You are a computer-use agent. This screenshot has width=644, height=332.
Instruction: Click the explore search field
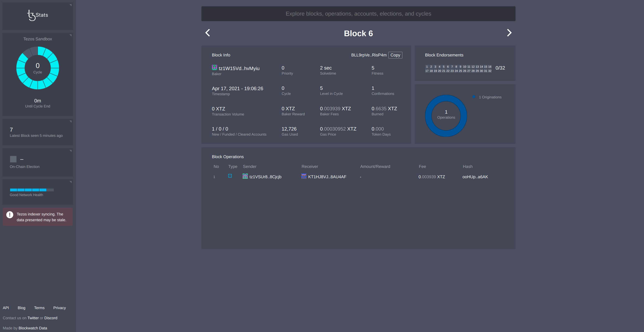358,13
